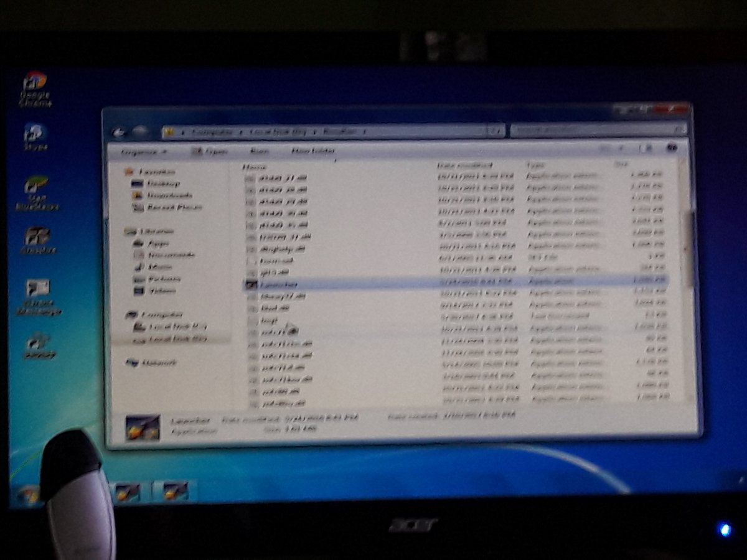Sort by the Date modified column header
The image size is (747, 560).
pos(465,166)
